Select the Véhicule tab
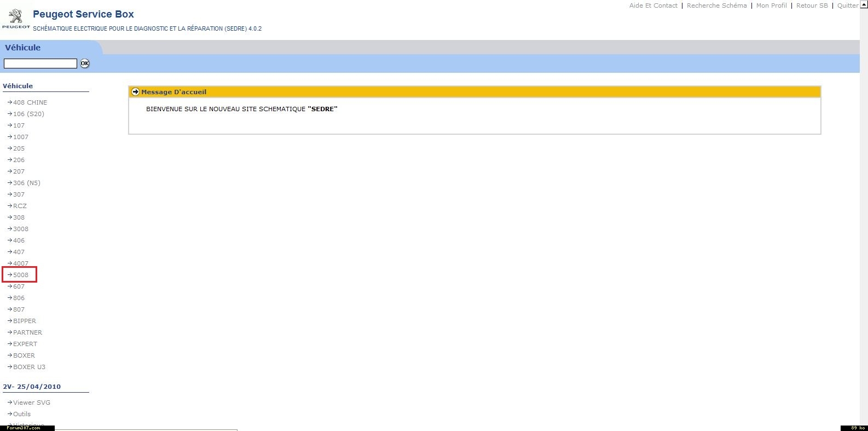 point(23,48)
